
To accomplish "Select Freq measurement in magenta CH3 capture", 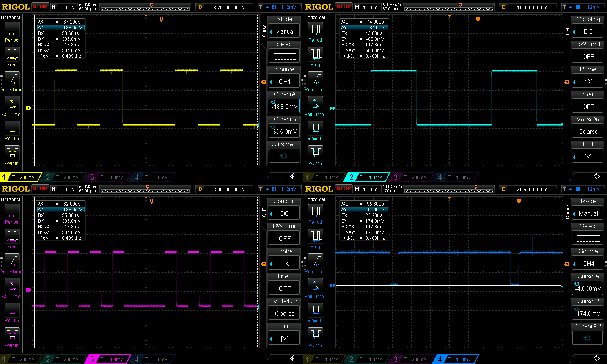I will pyautogui.click(x=12, y=239).
